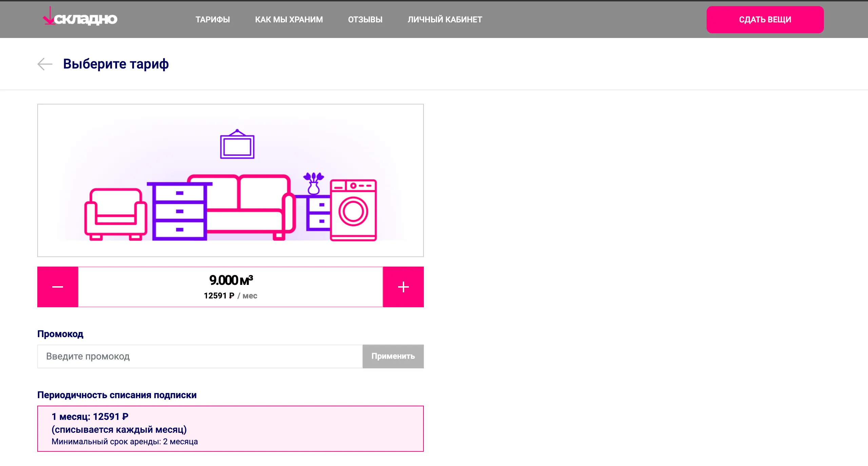The image size is (868, 466).
Task: Click the hanging picture frame illustration
Action: pyautogui.click(x=237, y=145)
